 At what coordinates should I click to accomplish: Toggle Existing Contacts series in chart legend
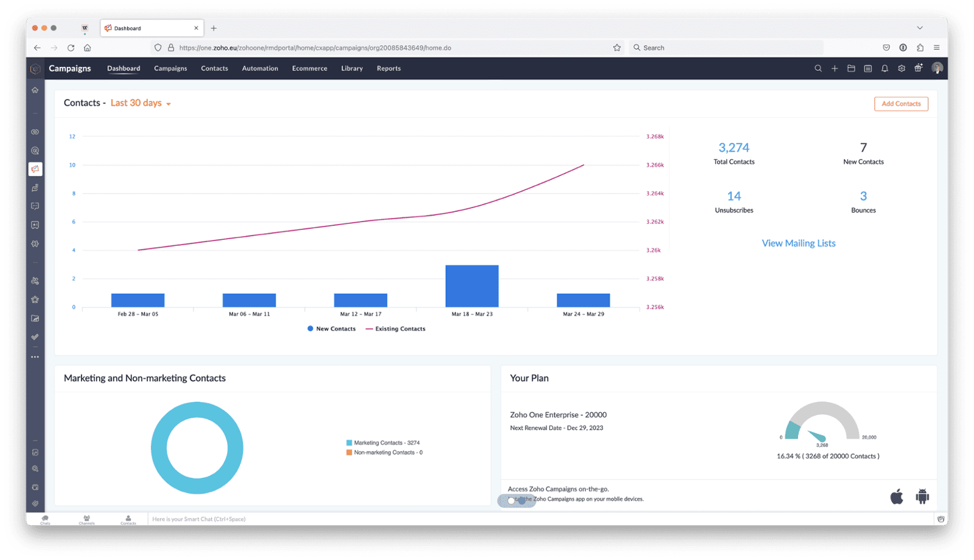pos(396,329)
